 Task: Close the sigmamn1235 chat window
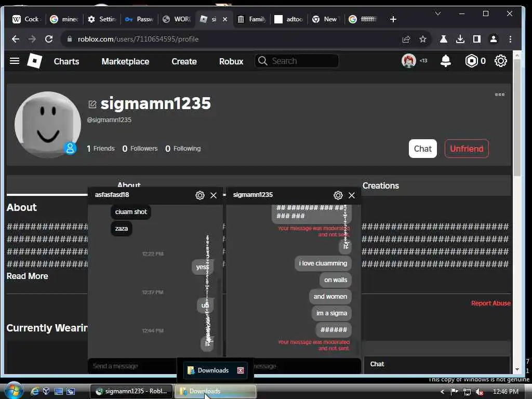pyautogui.click(x=352, y=195)
